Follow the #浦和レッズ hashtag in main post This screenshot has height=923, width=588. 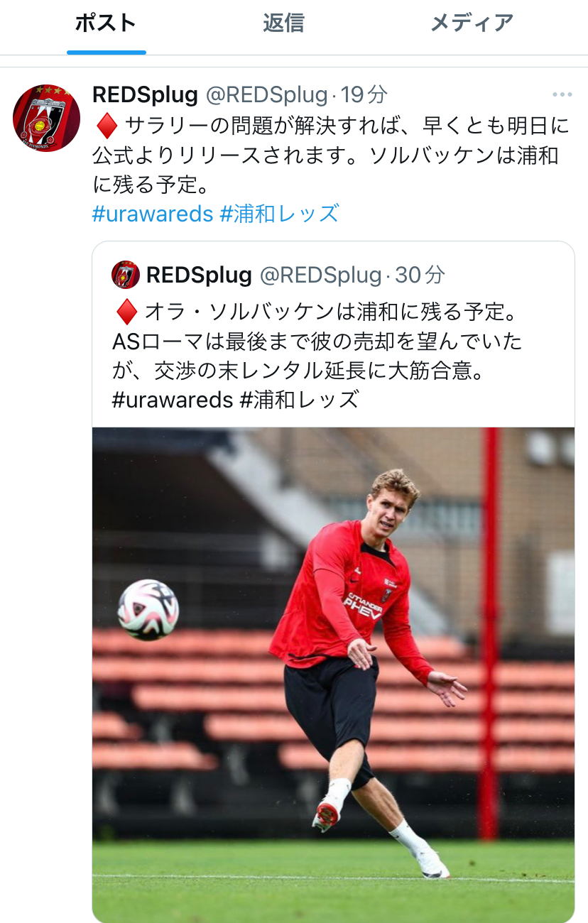point(280,213)
